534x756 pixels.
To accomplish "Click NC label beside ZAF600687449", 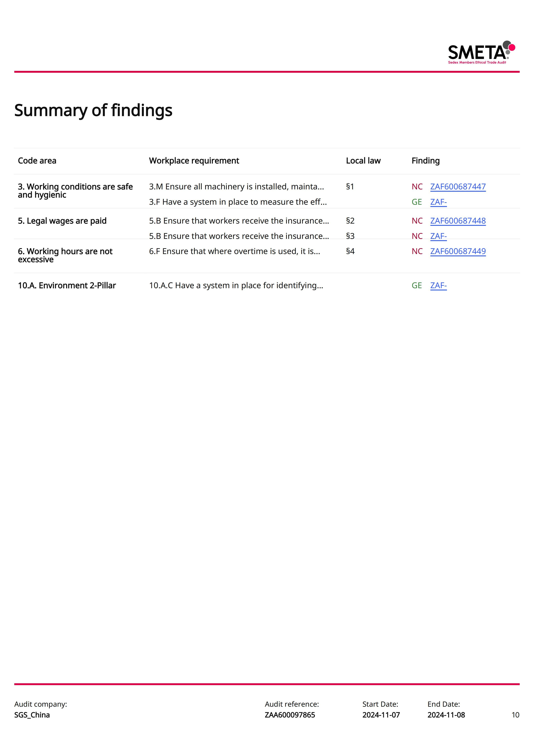I will 417,251.
